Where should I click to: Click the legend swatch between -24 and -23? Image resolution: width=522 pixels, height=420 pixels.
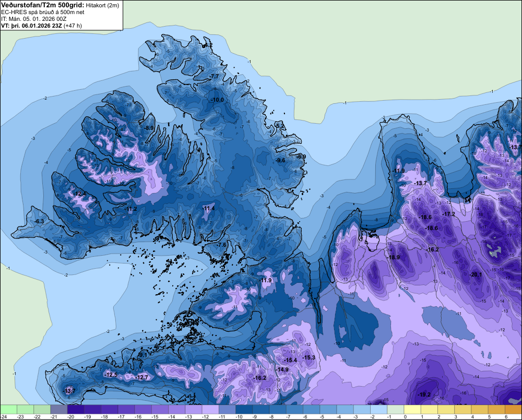8,409
